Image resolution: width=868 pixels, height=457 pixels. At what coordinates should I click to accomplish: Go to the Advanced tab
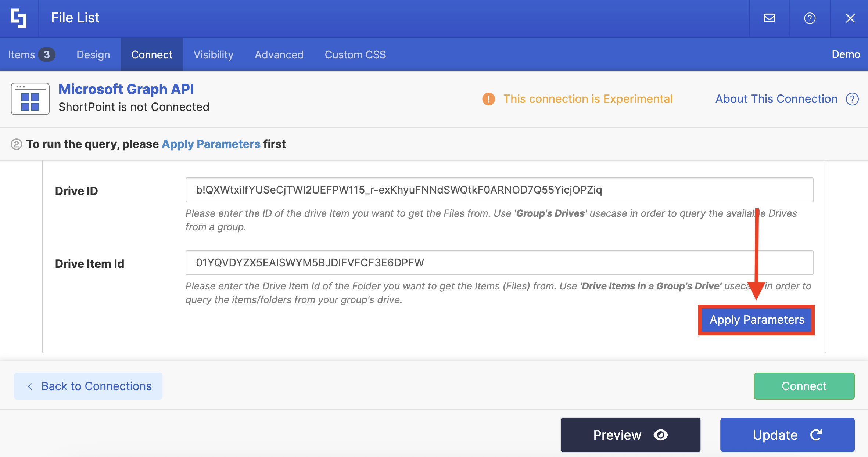pos(279,54)
